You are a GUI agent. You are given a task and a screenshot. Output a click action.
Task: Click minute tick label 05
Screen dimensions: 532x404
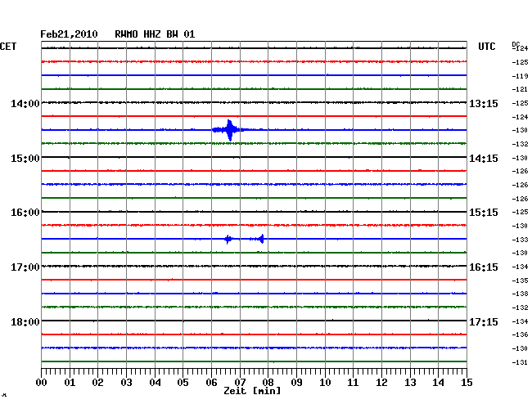[x=183, y=383]
